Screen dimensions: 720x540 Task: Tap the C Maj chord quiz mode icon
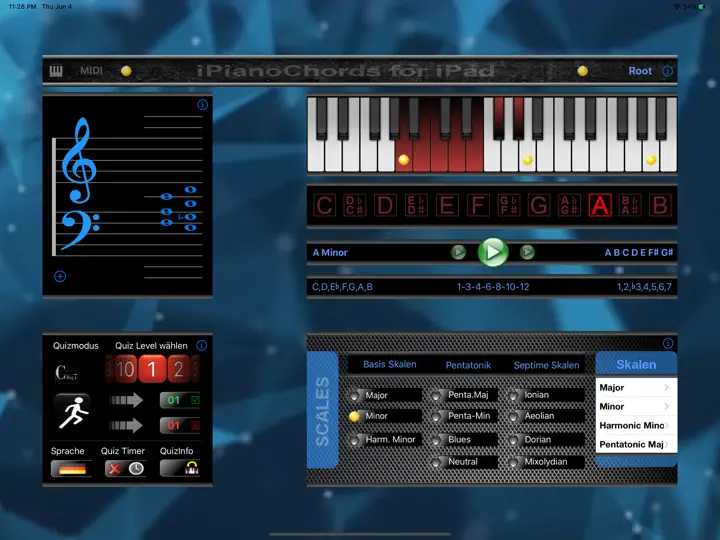coord(66,372)
